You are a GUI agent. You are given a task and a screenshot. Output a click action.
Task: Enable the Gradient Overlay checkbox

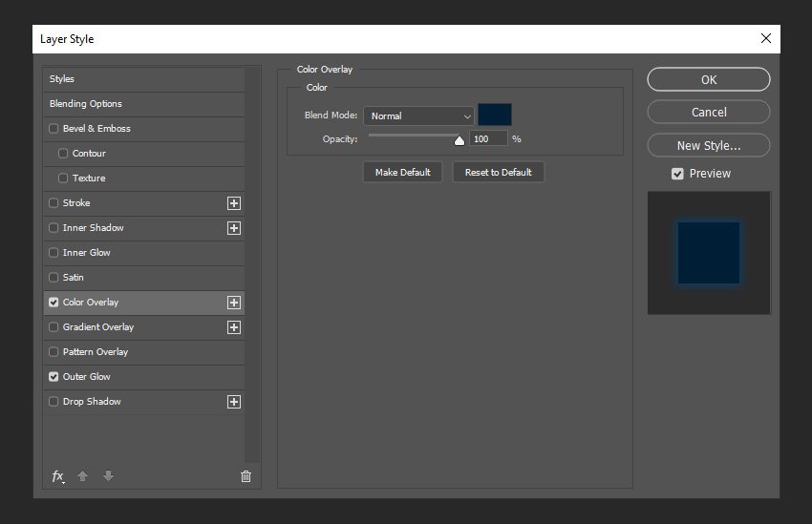coord(53,327)
